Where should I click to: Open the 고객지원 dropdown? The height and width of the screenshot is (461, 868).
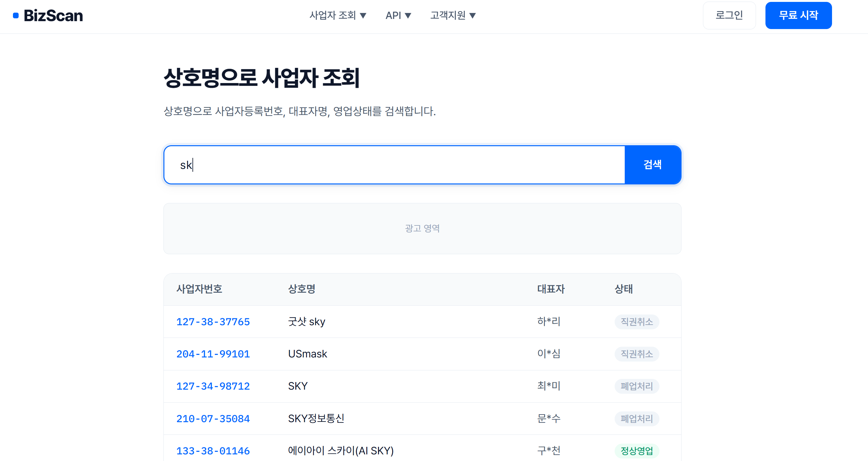(453, 15)
